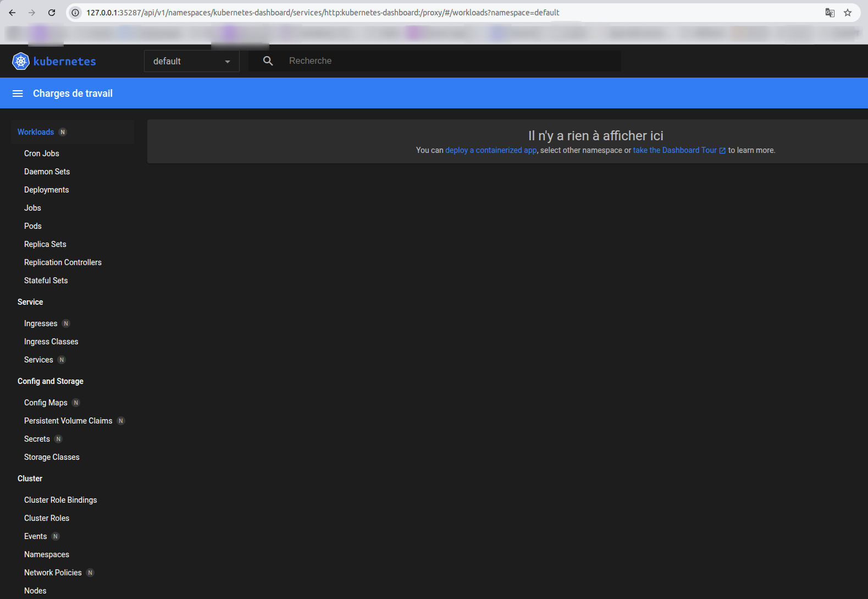Follow the deploy a containerized app link
The height and width of the screenshot is (599, 868).
point(491,150)
